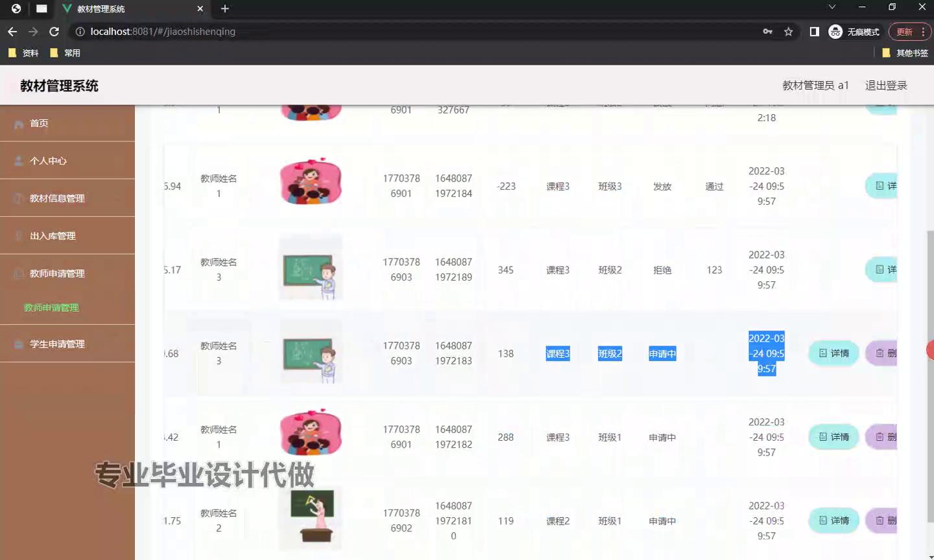
Task: Click 通过 review result cell
Action: [714, 187]
